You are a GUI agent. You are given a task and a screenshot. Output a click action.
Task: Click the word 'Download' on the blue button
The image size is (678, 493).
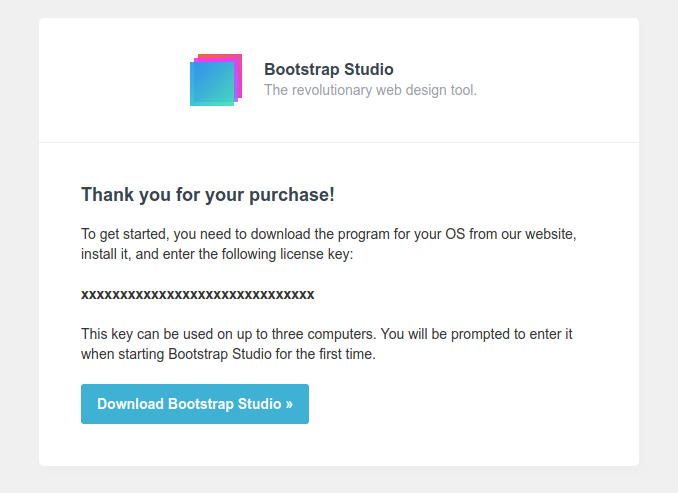(x=130, y=404)
